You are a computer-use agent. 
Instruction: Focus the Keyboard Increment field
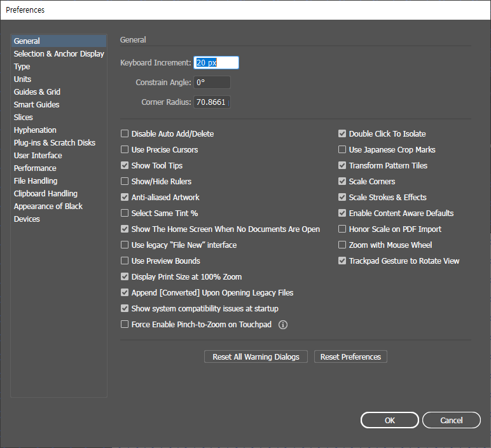(216, 63)
